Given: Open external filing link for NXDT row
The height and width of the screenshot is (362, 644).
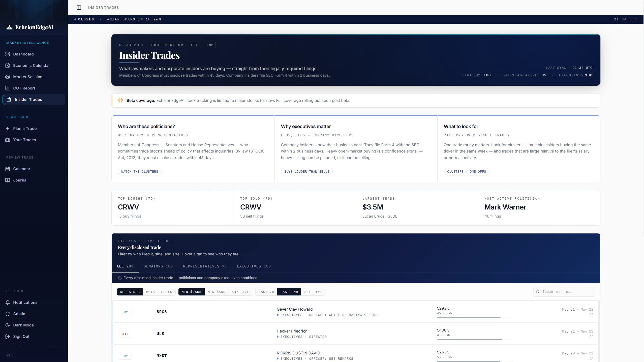Looking at the screenshot, I should (x=591, y=358).
